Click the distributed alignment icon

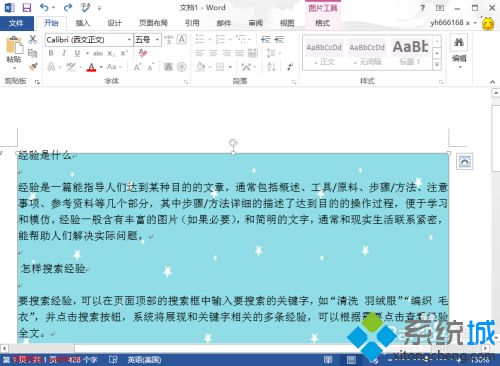click(x=253, y=53)
